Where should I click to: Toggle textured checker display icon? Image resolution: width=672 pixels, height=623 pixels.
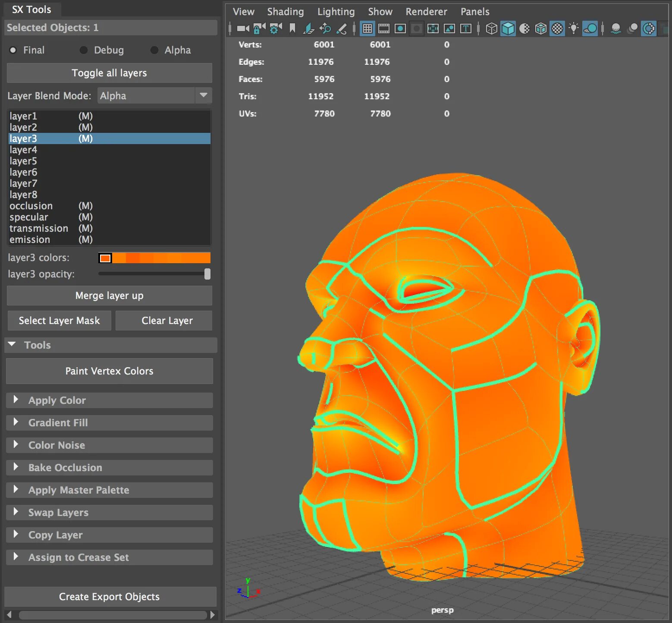click(557, 28)
